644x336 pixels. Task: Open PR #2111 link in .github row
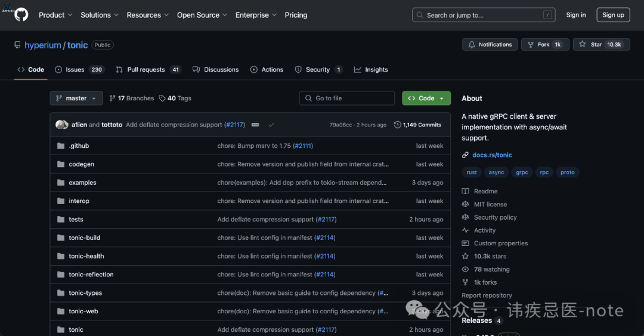tap(303, 146)
